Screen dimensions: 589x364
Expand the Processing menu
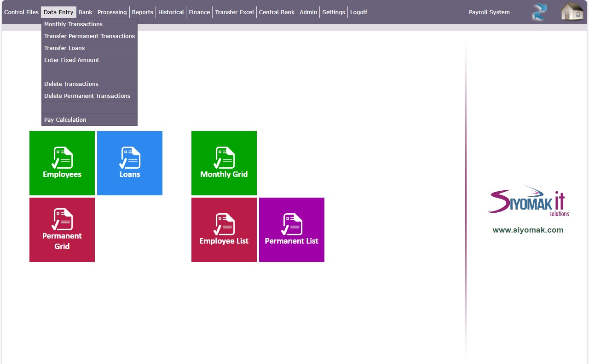tap(112, 12)
